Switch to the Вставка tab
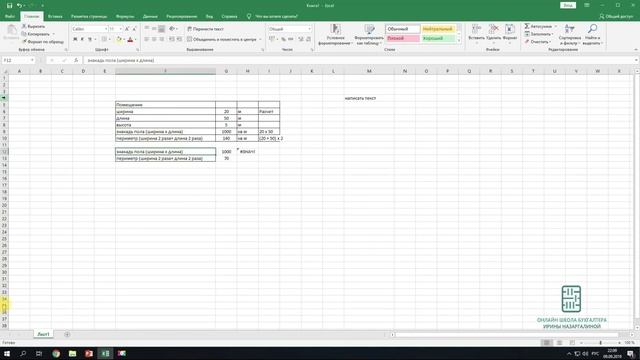 [x=55, y=16]
